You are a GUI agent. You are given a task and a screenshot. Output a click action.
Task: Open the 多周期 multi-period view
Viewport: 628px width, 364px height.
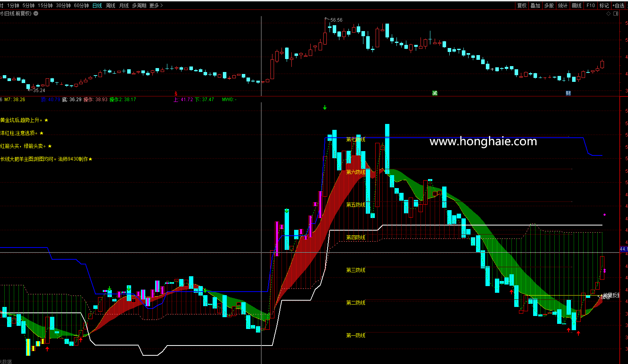139,6
